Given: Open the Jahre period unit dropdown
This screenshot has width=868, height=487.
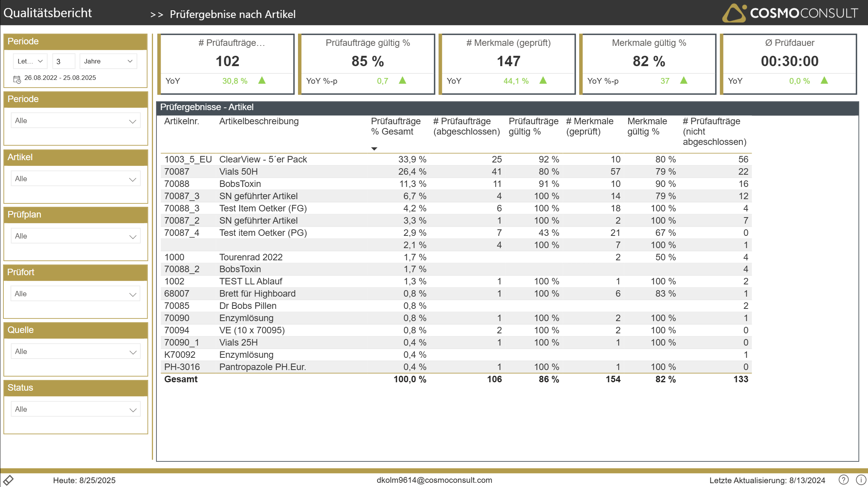Looking at the screenshot, I should coord(108,61).
